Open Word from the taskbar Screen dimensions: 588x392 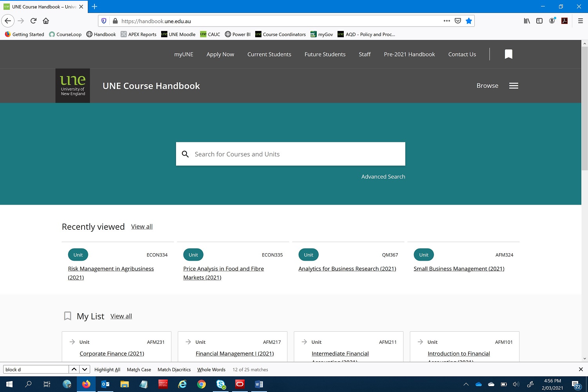pos(259,384)
